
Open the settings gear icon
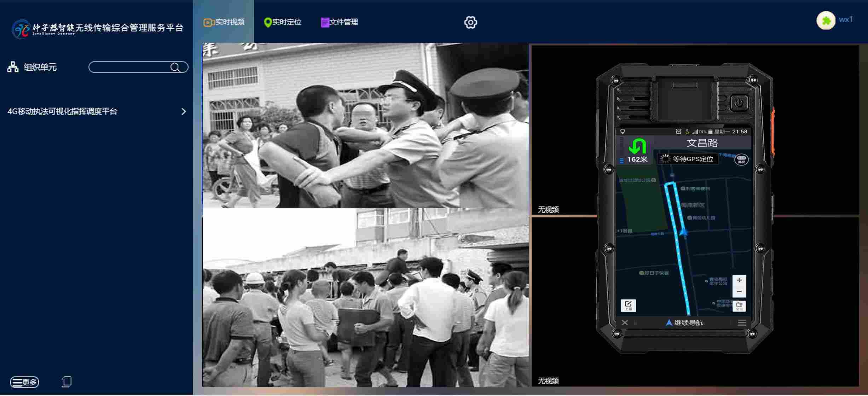(470, 23)
